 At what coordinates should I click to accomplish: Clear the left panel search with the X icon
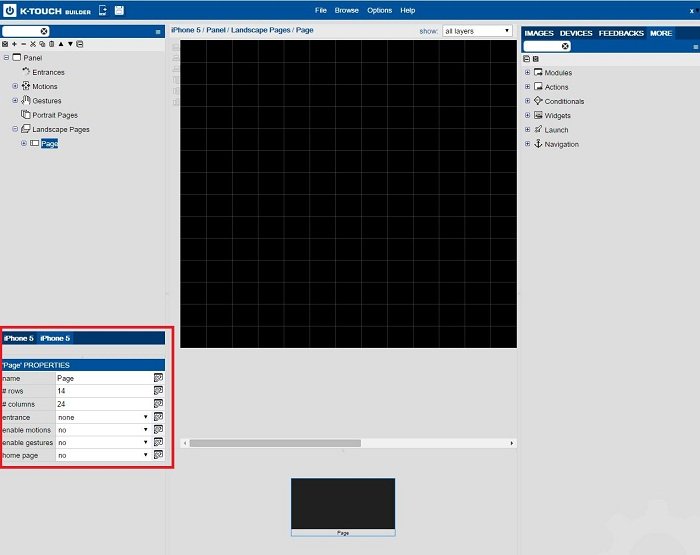tap(44, 31)
